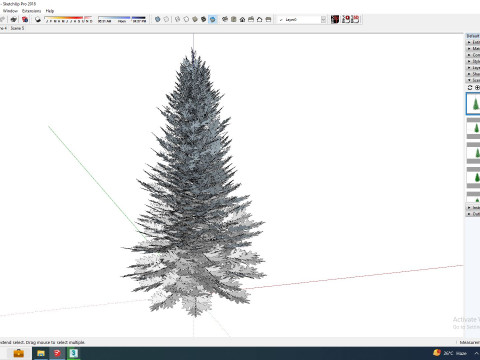Switch to Front view
This screenshot has width=480, height=360.
pos(242,19)
